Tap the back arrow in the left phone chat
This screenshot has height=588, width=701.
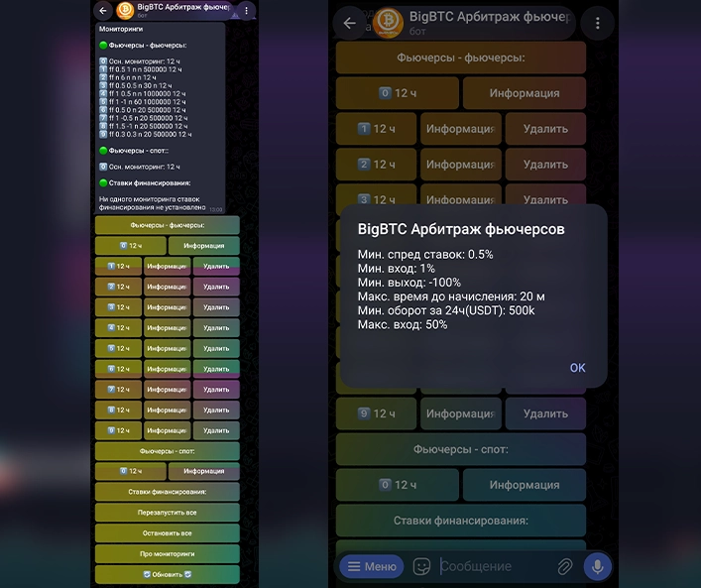pos(103,11)
